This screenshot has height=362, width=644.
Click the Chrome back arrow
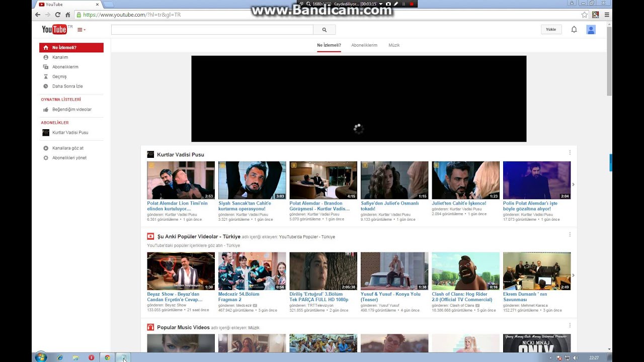pos(38,15)
